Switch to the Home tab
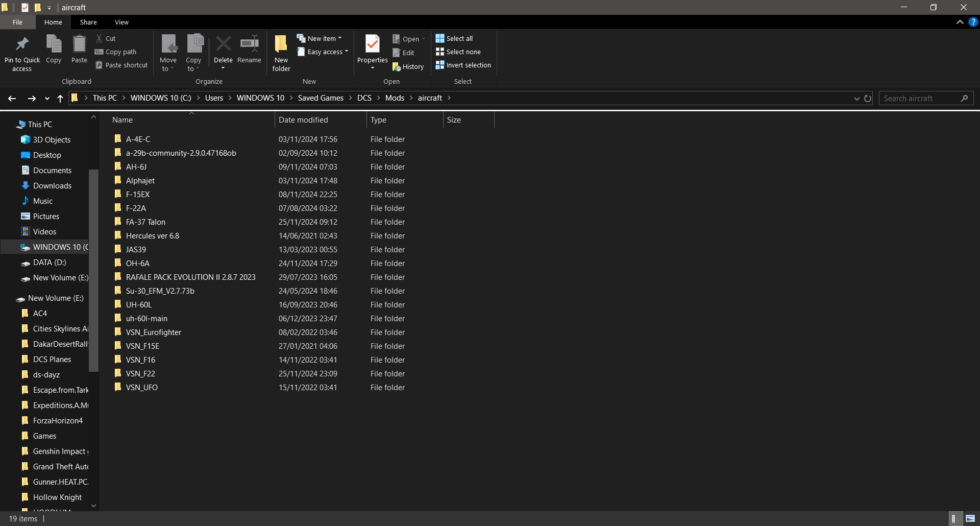This screenshot has height=526, width=980. (53, 22)
